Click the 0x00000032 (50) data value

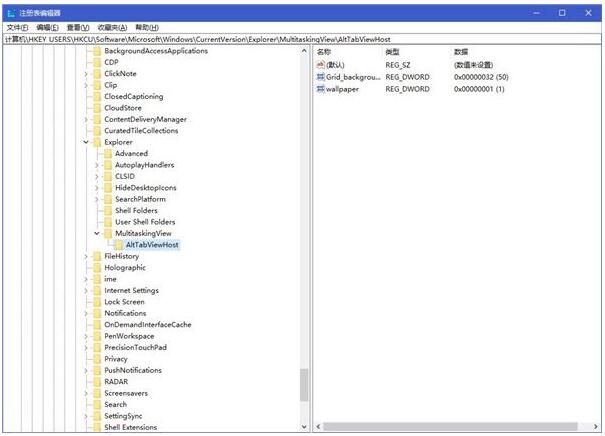click(x=481, y=77)
